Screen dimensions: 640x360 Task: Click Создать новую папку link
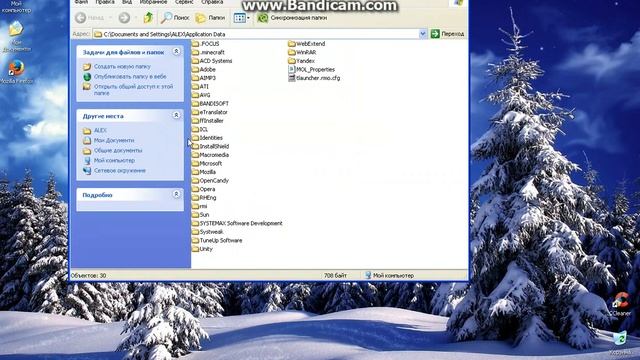tap(122, 66)
